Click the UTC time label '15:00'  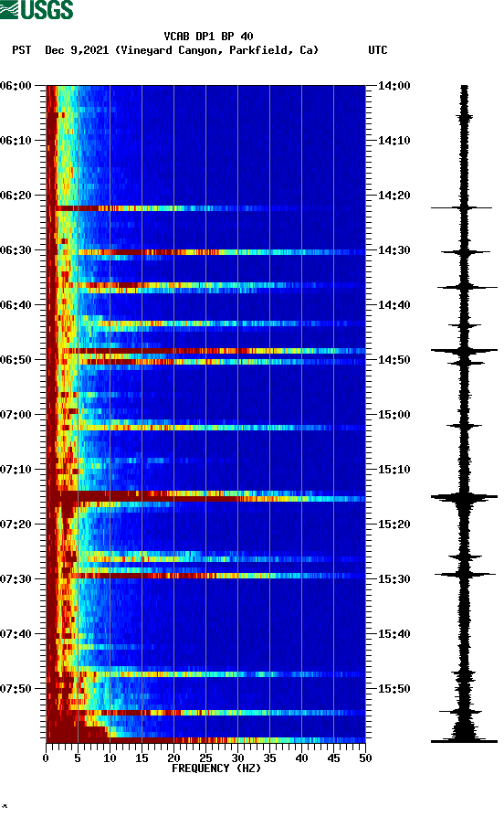[394, 415]
